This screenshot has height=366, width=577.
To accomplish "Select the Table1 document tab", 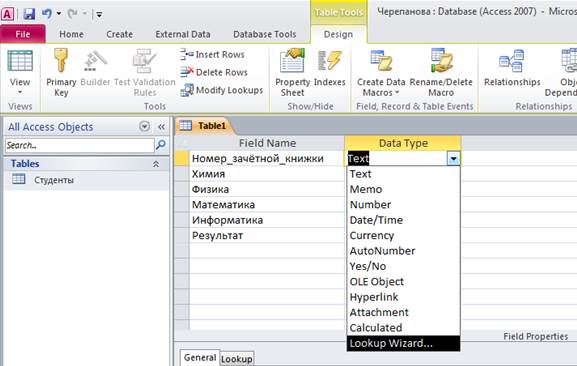I will pyautogui.click(x=205, y=126).
